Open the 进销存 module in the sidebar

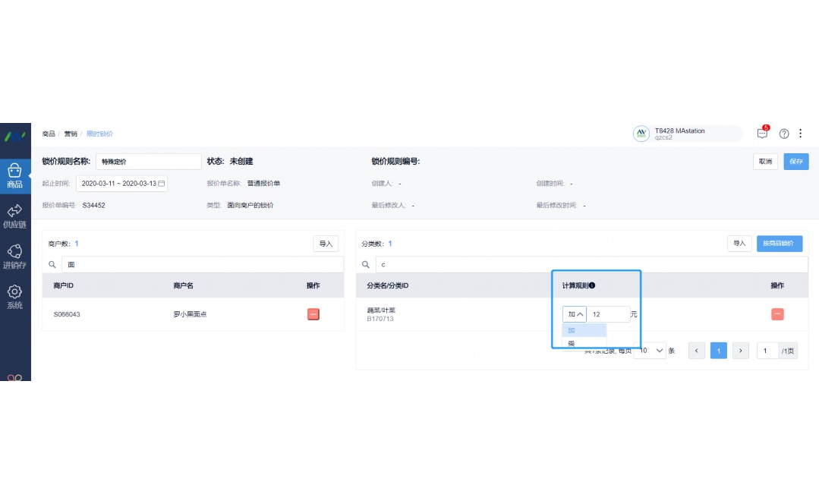point(15,256)
